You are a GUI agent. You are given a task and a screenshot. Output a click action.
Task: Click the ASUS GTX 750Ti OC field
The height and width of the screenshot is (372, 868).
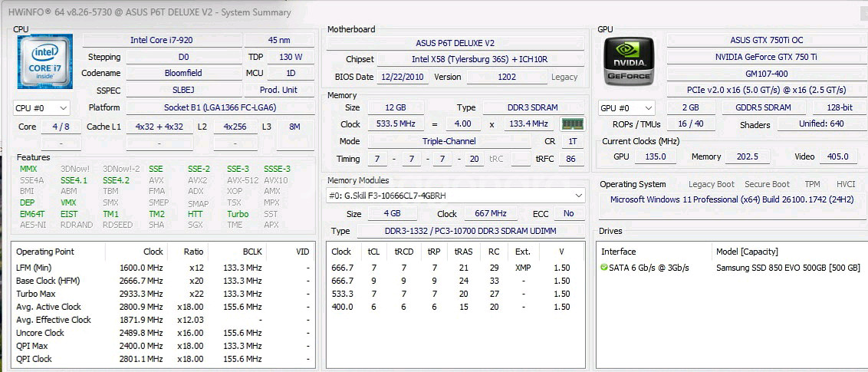(x=766, y=40)
